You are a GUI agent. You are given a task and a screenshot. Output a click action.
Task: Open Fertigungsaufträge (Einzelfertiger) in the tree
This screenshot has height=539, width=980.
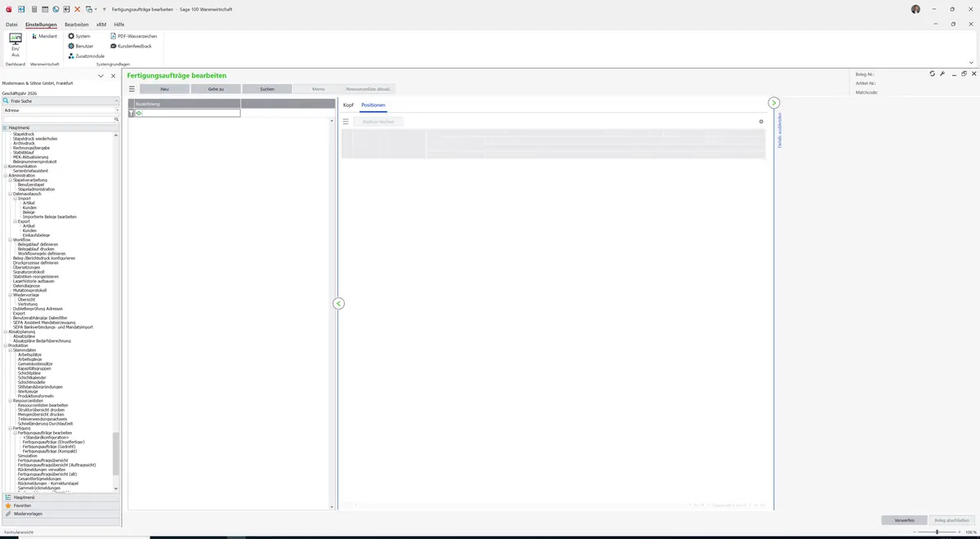tap(54, 442)
